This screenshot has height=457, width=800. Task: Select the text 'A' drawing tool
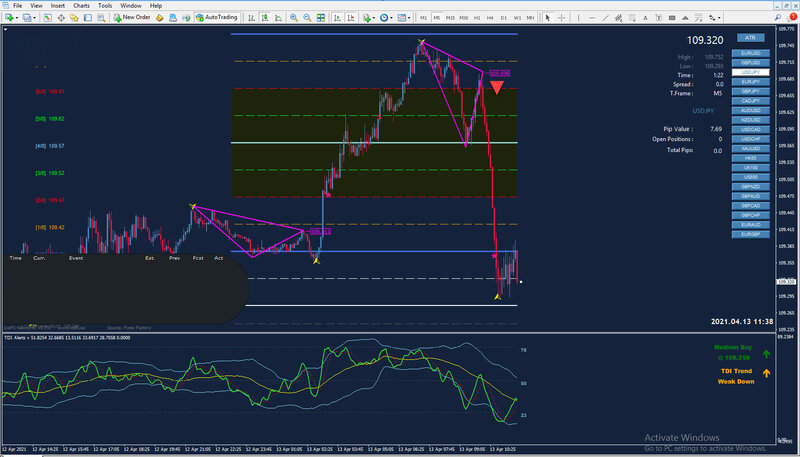(645, 18)
